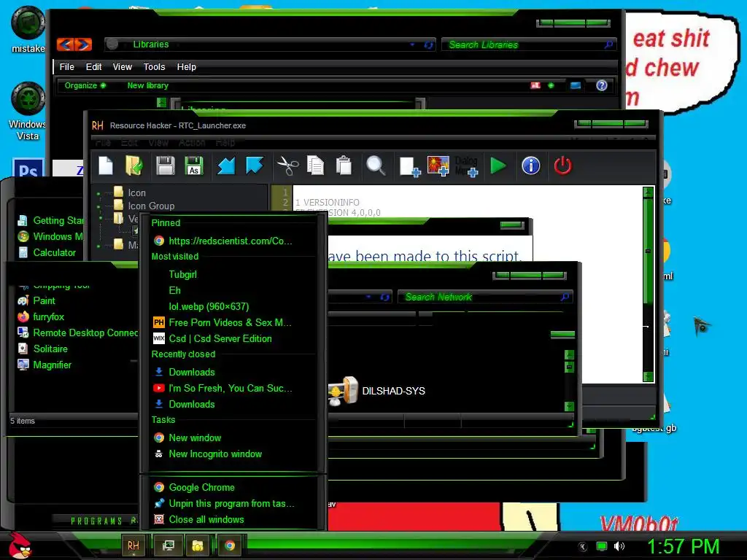Image resolution: width=747 pixels, height=560 pixels.
Task: Select New Incognito window in jump list
Action: click(233, 454)
